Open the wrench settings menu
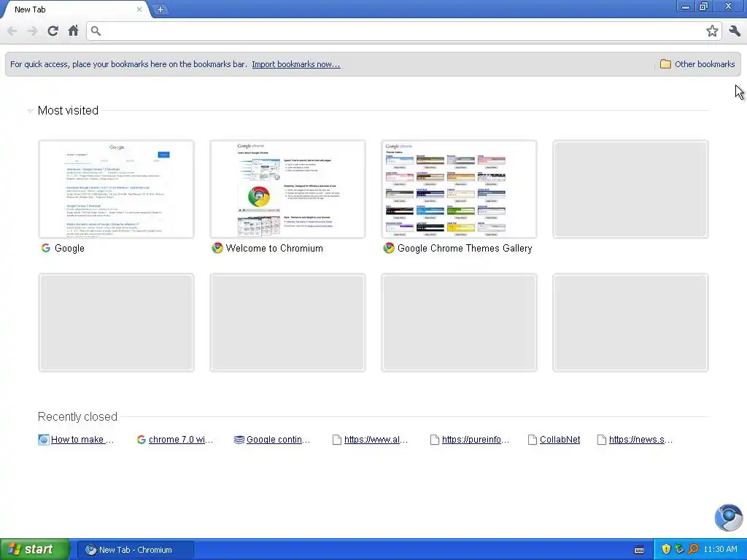 pyautogui.click(x=735, y=31)
